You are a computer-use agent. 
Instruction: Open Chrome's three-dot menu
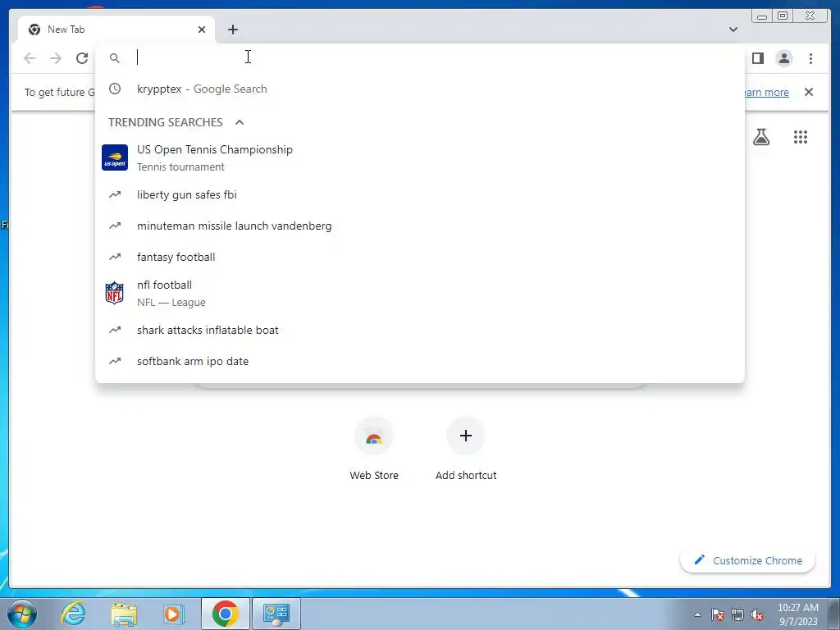810,58
